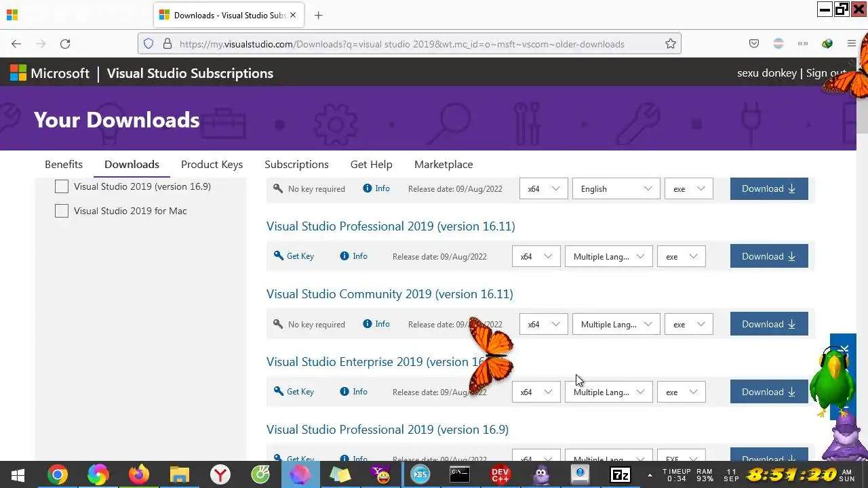Switch to the Benefits tab
Viewport: 868px width, 488px height.
tap(64, 165)
